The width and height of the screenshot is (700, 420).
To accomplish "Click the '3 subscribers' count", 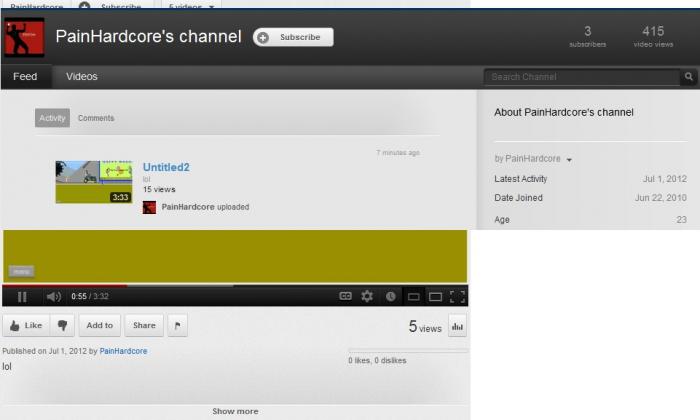I will pyautogui.click(x=588, y=36).
